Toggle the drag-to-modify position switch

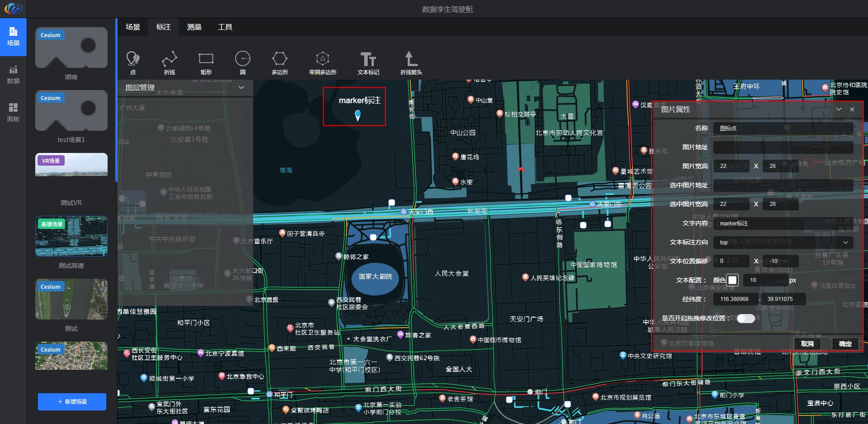[x=745, y=319]
